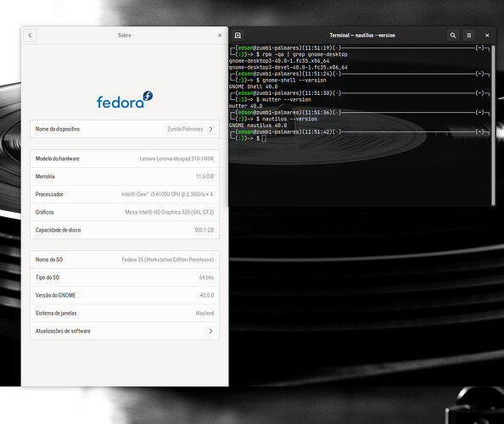Open a new terminal tab
The height and width of the screenshot is (424, 504).
click(x=238, y=36)
